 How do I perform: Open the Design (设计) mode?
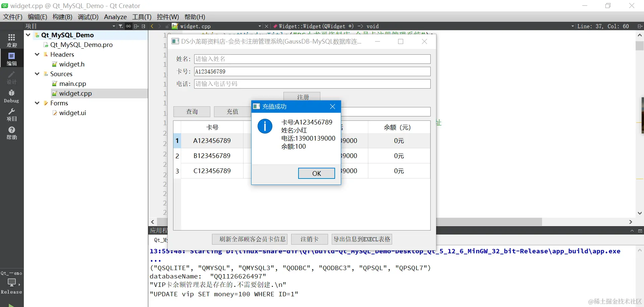[x=12, y=78]
